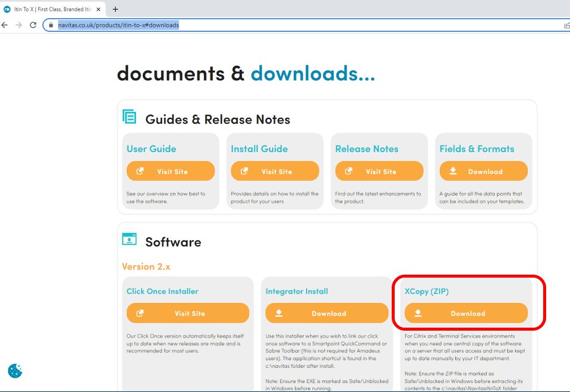The width and height of the screenshot is (570, 392).
Task: Click the 'Guides & Release Notes' section title
Action: coord(218,120)
